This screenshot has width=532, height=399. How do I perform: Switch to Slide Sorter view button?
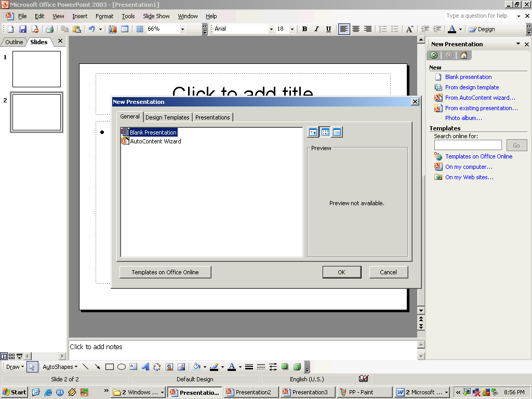pos(11,356)
